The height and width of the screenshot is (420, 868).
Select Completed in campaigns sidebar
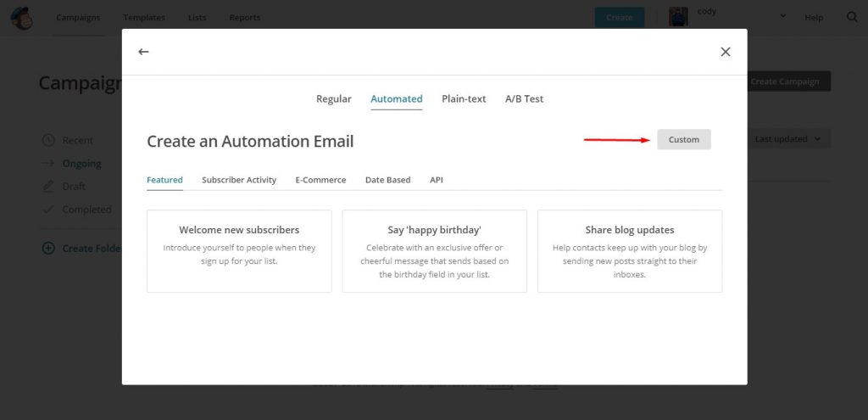pos(87,210)
